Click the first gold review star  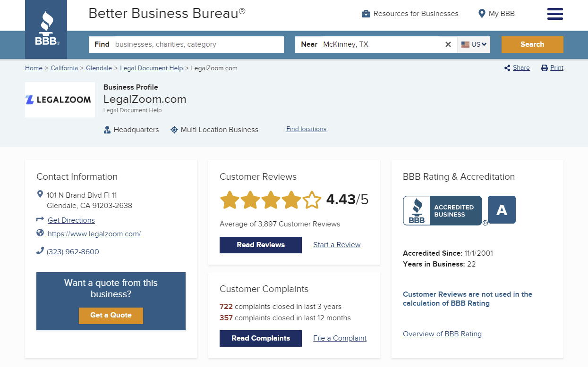230,200
